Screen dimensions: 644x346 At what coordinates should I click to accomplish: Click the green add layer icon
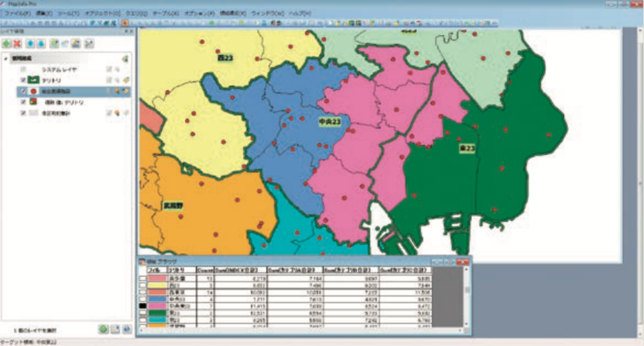[x=7, y=44]
